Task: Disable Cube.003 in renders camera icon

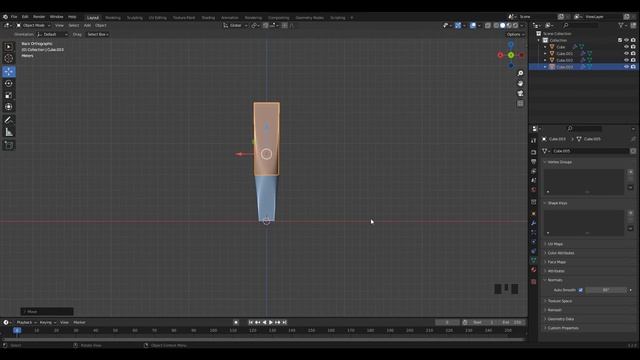Action: [x=633, y=67]
